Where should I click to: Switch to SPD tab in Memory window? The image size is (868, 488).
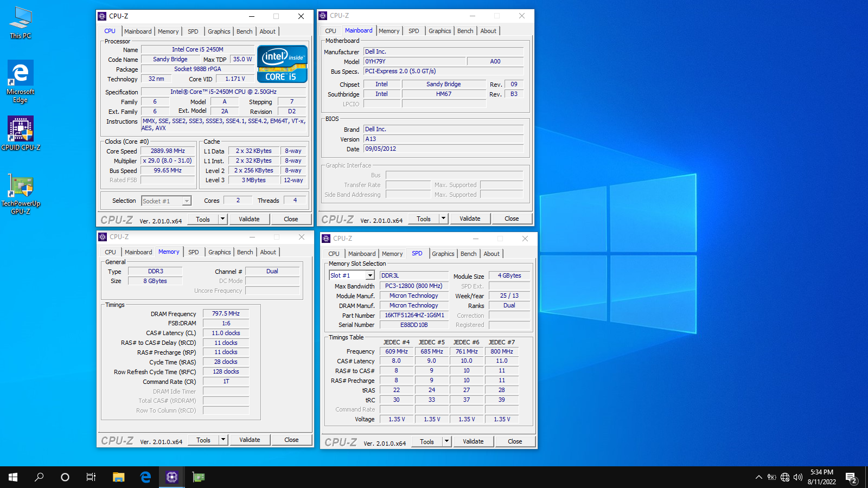[x=194, y=252]
